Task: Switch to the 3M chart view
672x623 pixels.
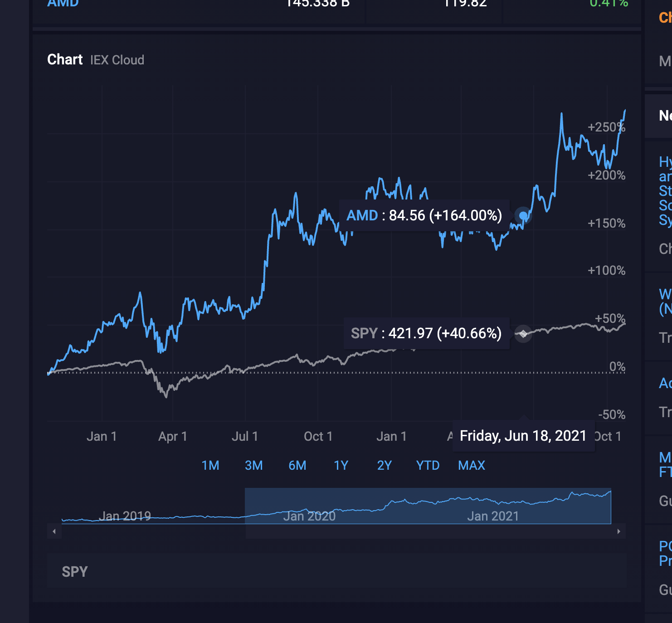Action: 254,465
